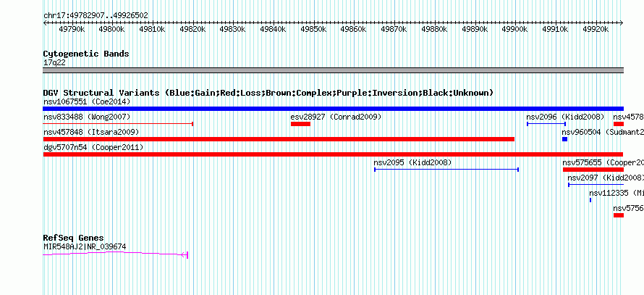The image size is (644, 295).
Task: Select the nsv2095 (Kidd2008) label
Action: tap(412, 162)
